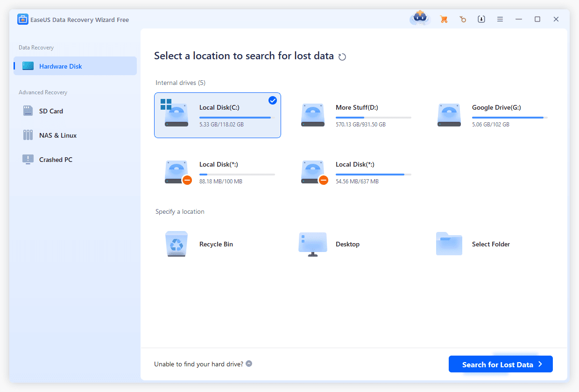Expand the Search for Lost Data arrow

(541, 364)
